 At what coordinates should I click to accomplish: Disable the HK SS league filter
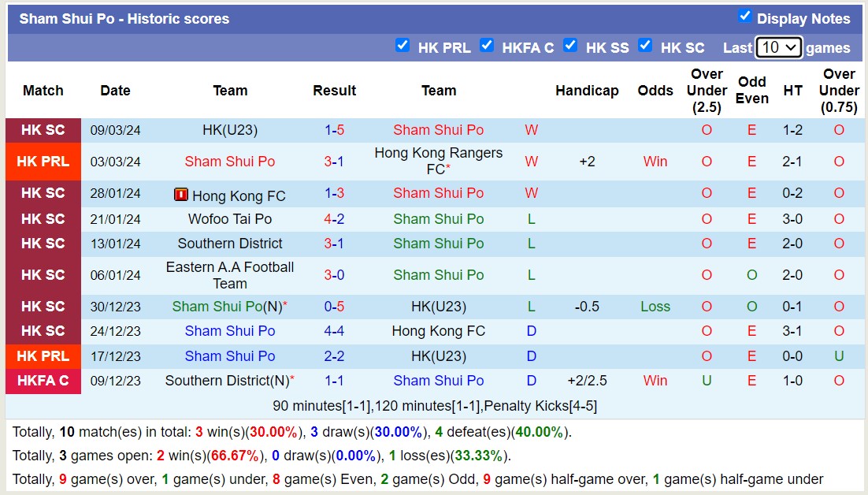click(570, 46)
